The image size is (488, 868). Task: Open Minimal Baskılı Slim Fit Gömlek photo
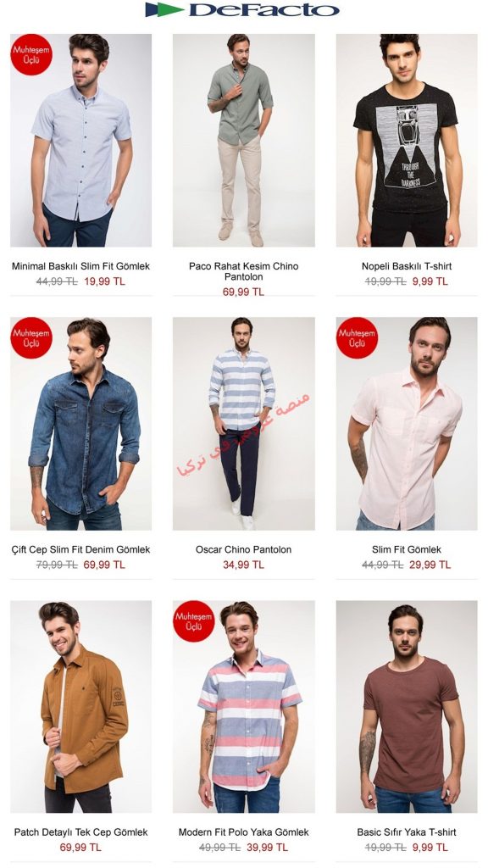pyautogui.click(x=80, y=141)
